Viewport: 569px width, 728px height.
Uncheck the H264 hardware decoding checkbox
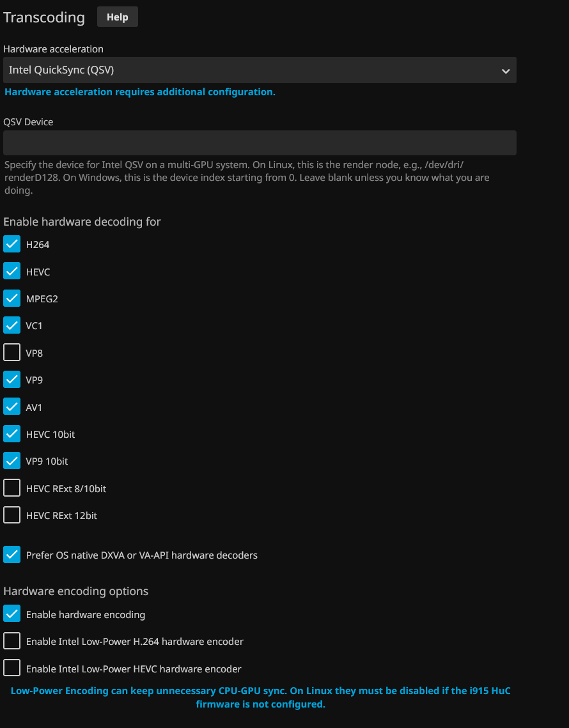point(12,244)
